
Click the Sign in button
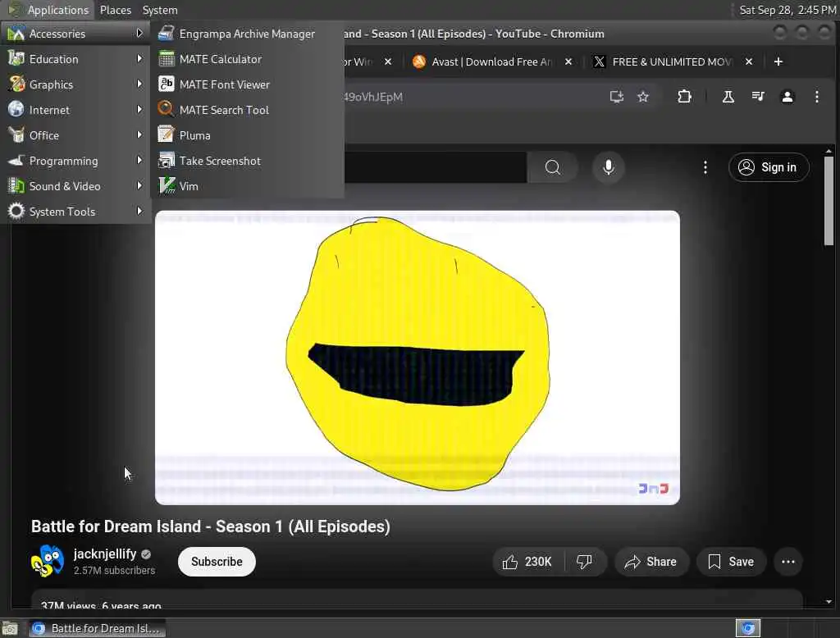tap(769, 167)
